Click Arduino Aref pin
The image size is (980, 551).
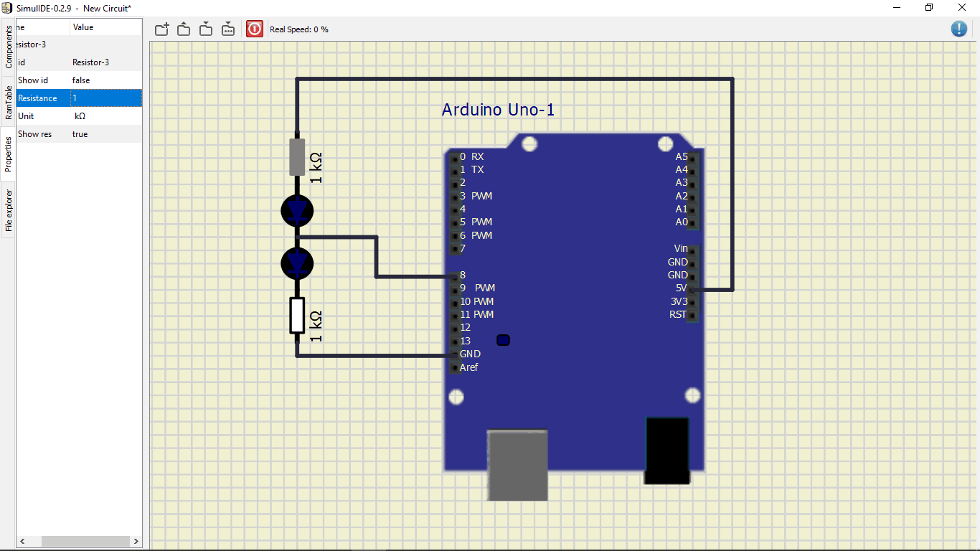click(x=454, y=368)
